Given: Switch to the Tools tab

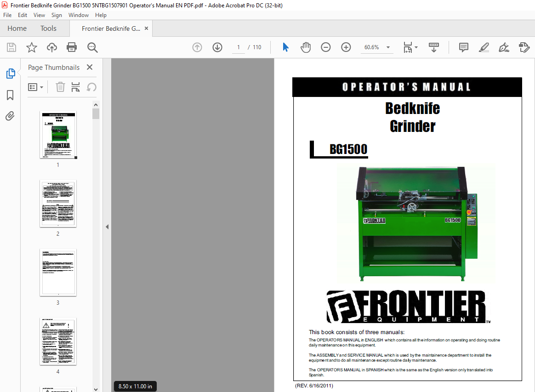Looking at the screenshot, I should point(48,28).
